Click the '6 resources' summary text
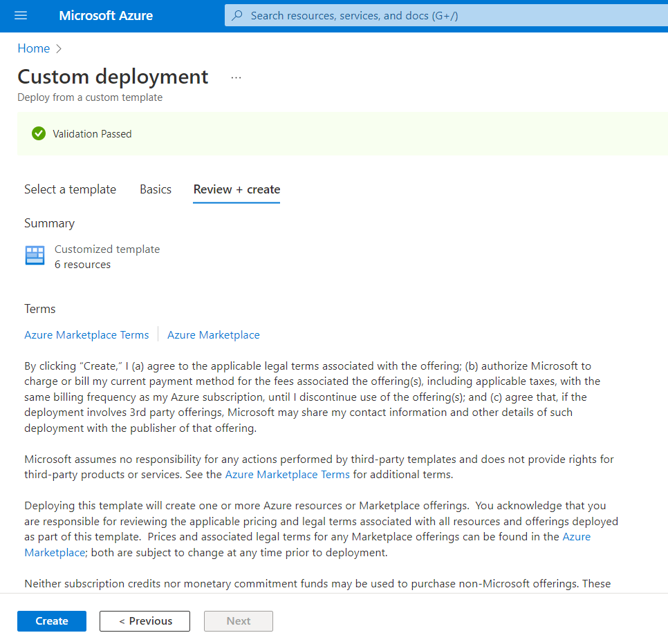This screenshot has height=644, width=668. [82, 265]
